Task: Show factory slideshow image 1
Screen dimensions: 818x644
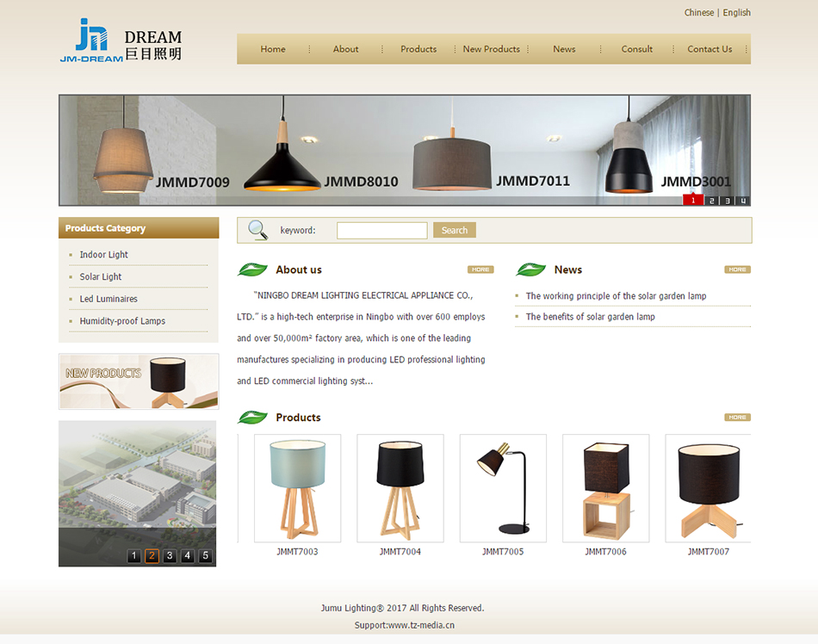Action: pyautogui.click(x=134, y=556)
